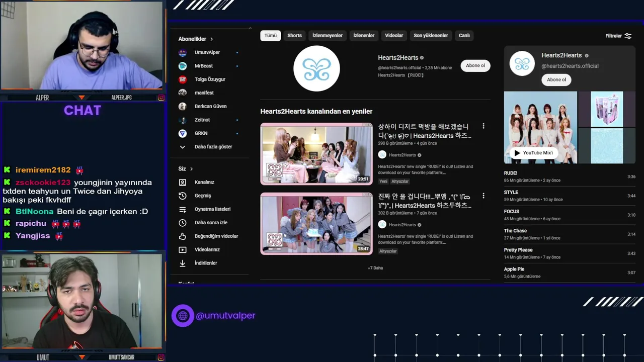Open GRKN channel avatar in sidebar

coord(183,133)
